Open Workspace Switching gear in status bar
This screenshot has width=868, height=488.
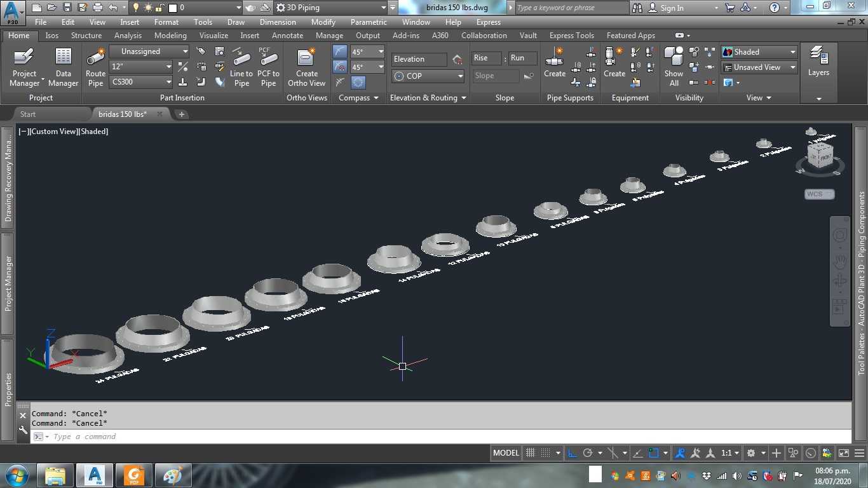pyautogui.click(x=751, y=453)
